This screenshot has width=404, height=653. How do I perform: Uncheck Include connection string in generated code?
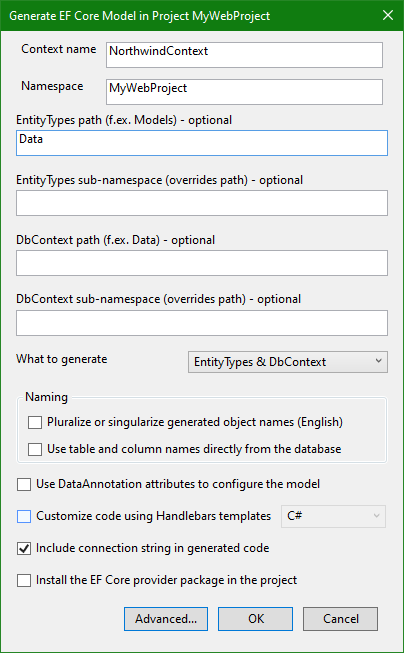click(24, 548)
